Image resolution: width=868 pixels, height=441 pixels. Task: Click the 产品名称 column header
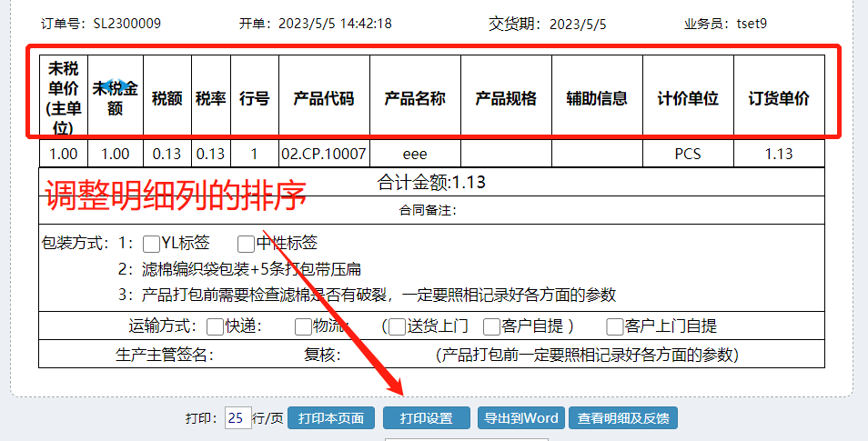point(415,98)
